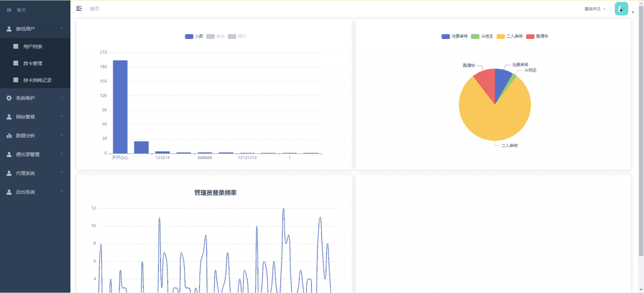Expand the 后台系统 menu chevron
The width and height of the screenshot is (644, 293).
coord(62,192)
